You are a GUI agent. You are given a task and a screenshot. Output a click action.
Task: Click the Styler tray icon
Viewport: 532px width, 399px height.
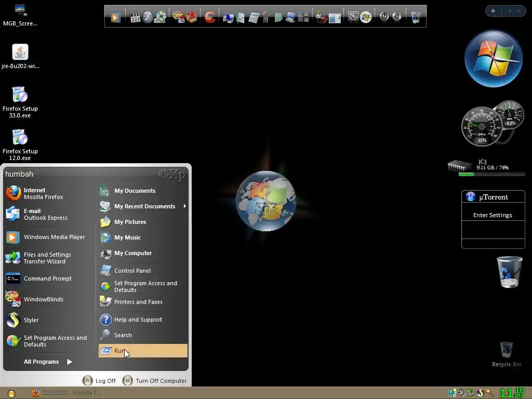tap(481, 393)
